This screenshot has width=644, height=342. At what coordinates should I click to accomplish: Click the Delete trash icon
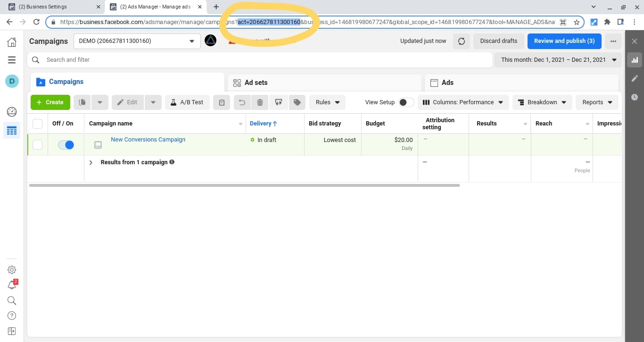(x=260, y=102)
